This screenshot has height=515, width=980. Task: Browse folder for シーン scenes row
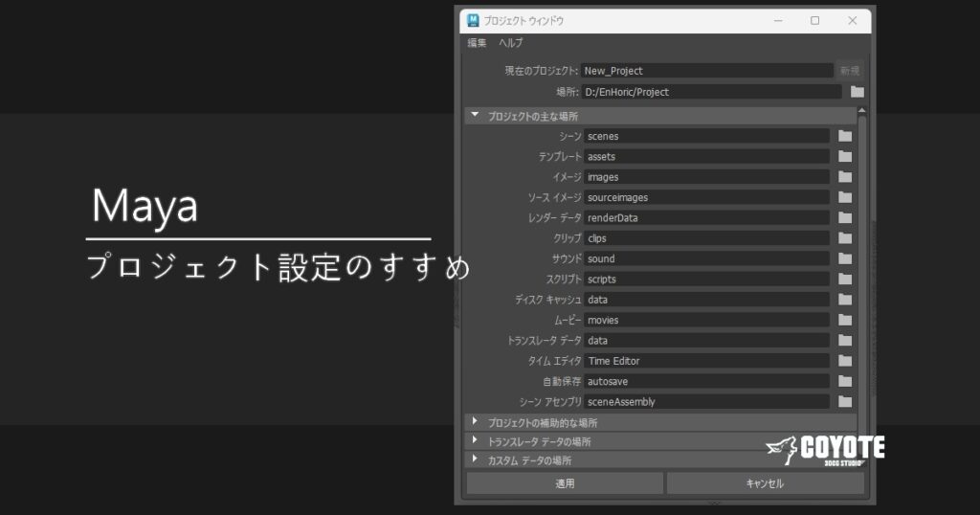coord(845,136)
